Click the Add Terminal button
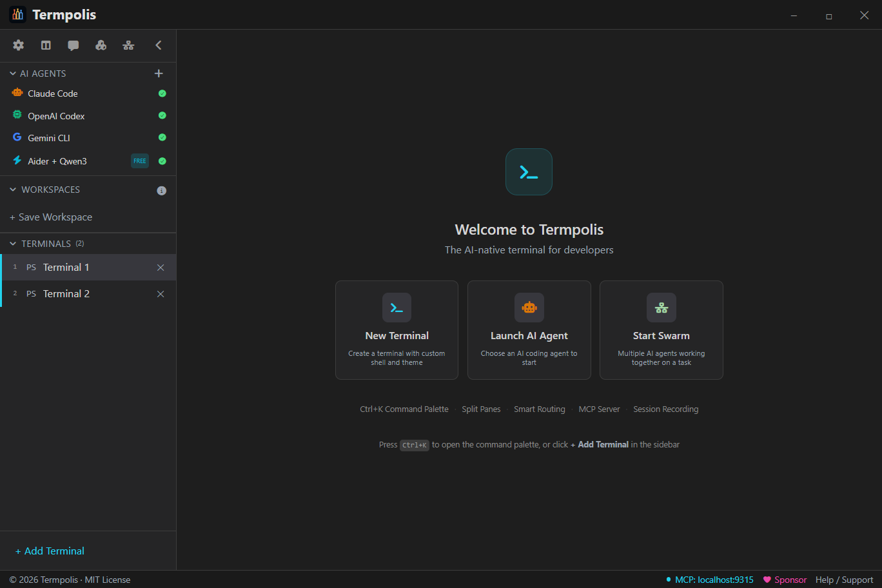Screen dimensions: 882x588 pyautogui.click(x=49, y=551)
